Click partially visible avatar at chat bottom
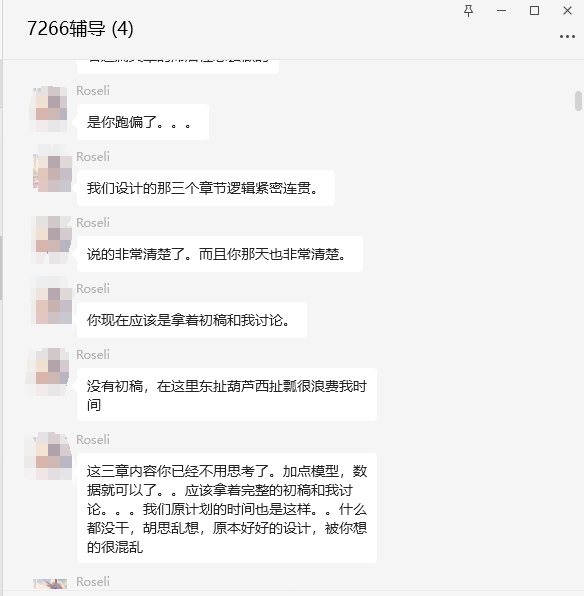This screenshot has height=596, width=584. coord(50,584)
